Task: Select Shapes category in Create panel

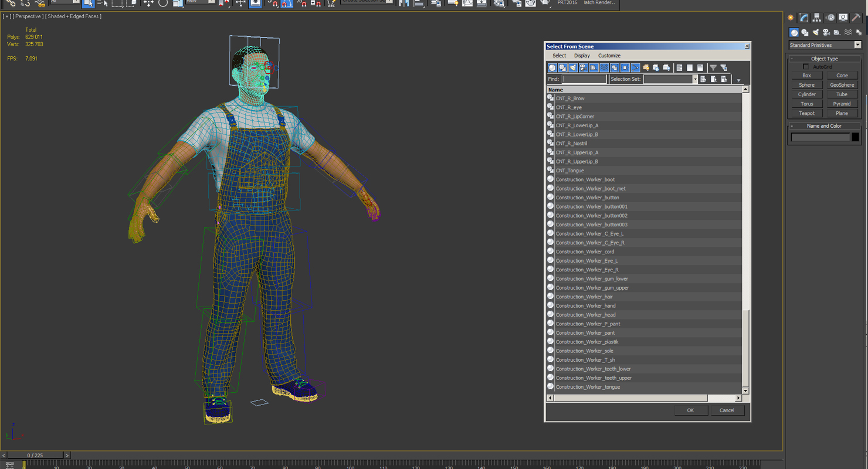Action: click(x=805, y=33)
